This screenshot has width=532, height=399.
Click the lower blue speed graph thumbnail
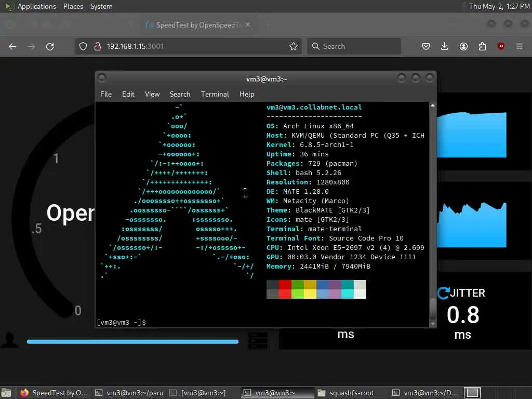click(472, 225)
